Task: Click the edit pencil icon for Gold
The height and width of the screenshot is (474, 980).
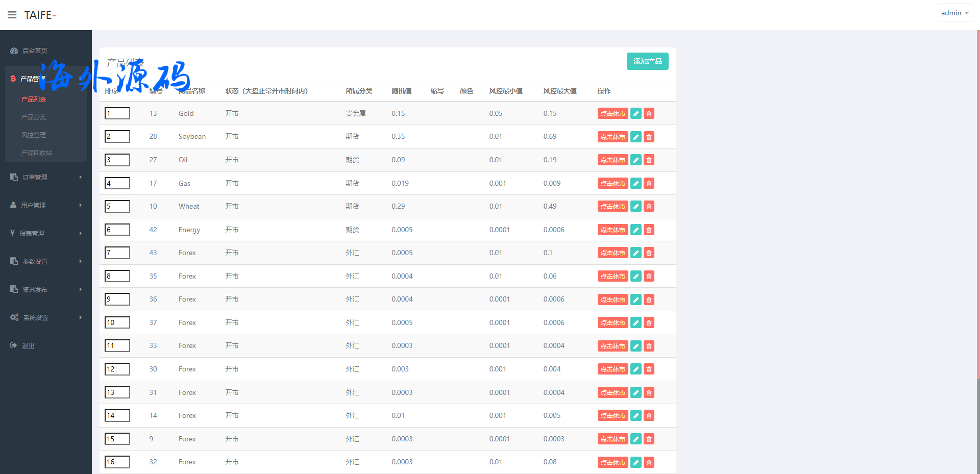Action: [x=636, y=114]
